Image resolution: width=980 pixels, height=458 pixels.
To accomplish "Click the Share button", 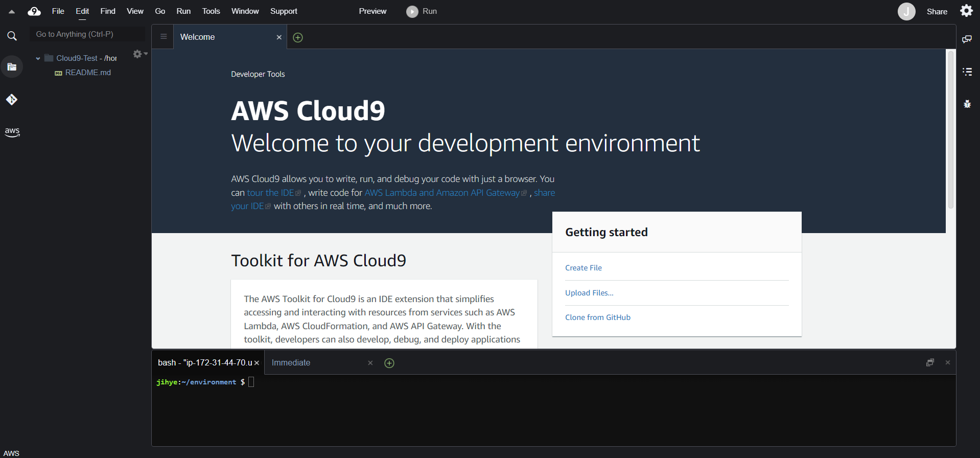I will (x=937, y=11).
